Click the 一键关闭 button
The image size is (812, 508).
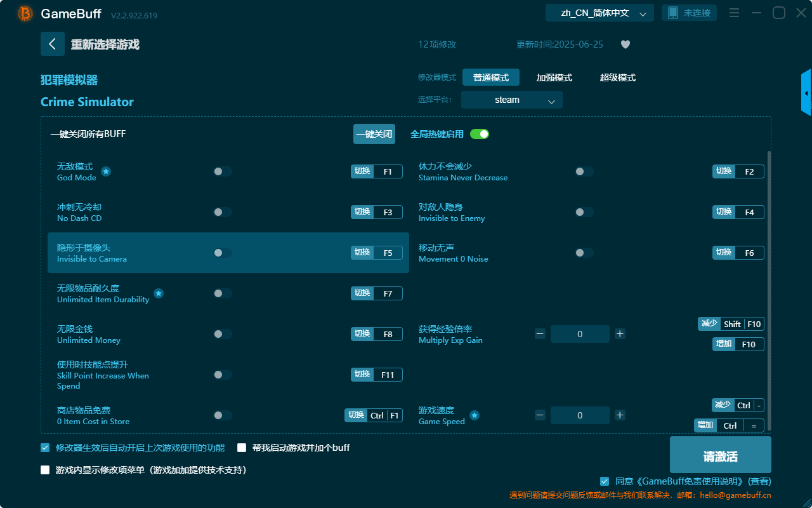click(x=374, y=134)
